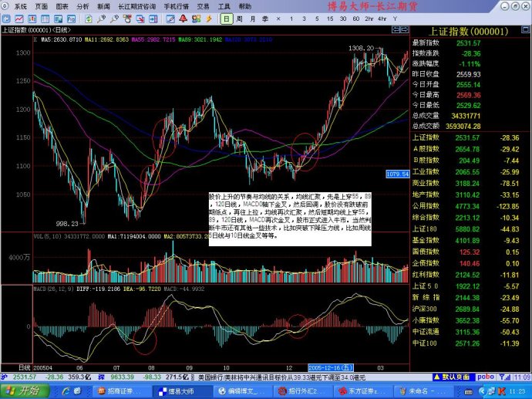Open the drawing pencil tool icon
This screenshot has width=532, height=399.
coord(170,19)
